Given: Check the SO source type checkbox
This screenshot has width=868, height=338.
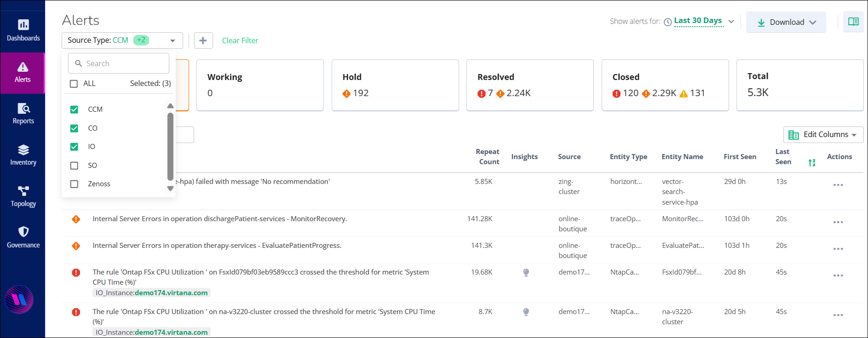Looking at the screenshot, I should click(74, 166).
